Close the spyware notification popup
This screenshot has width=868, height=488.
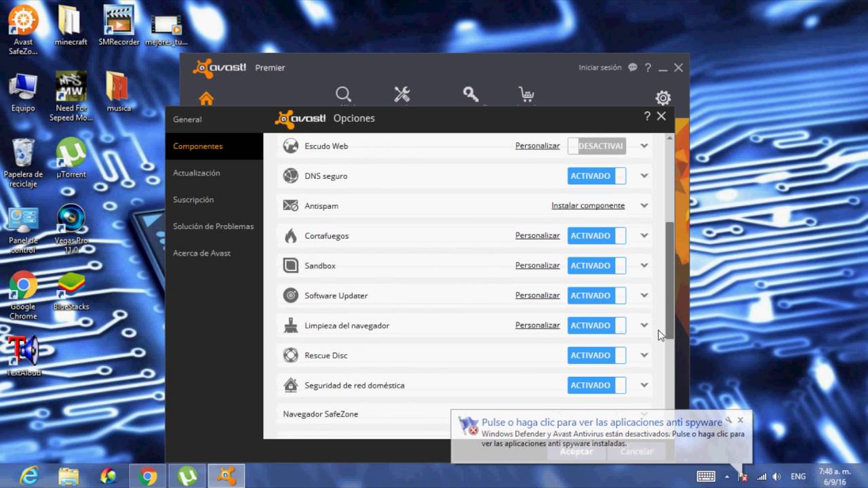click(x=740, y=420)
